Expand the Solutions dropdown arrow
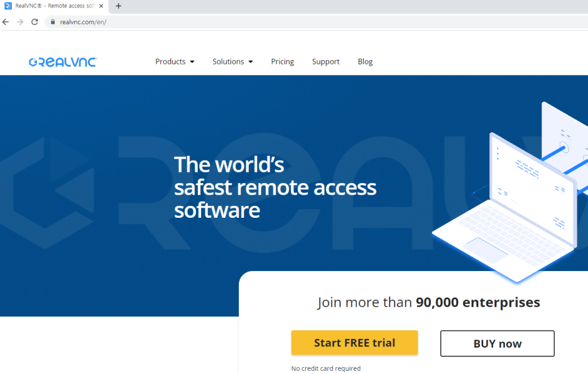This screenshot has height=374, width=588. 251,62
